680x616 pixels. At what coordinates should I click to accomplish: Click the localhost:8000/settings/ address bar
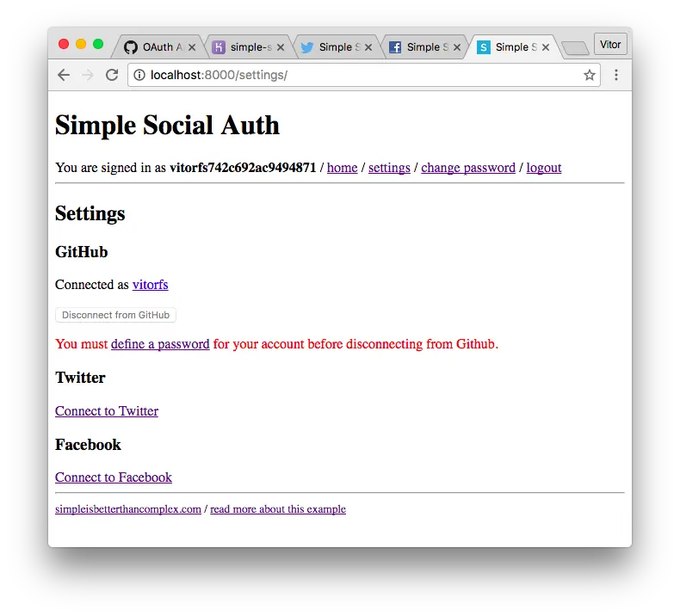coord(364,75)
